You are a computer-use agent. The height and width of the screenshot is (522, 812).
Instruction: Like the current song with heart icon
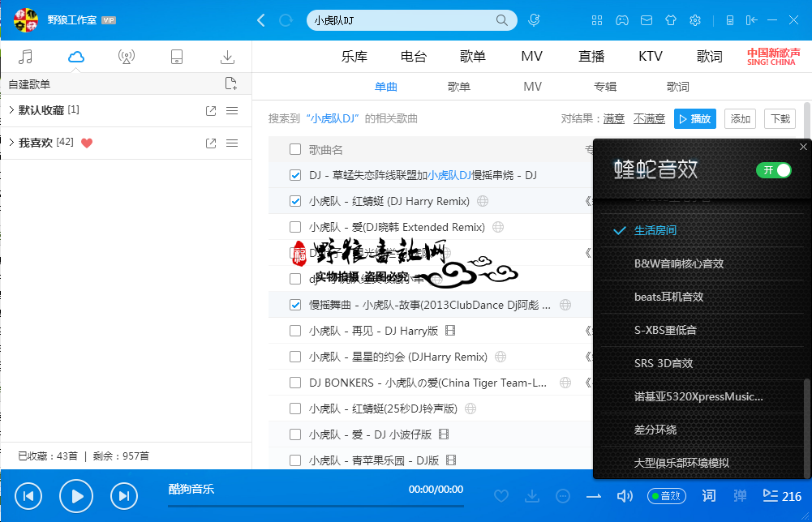coord(501,496)
